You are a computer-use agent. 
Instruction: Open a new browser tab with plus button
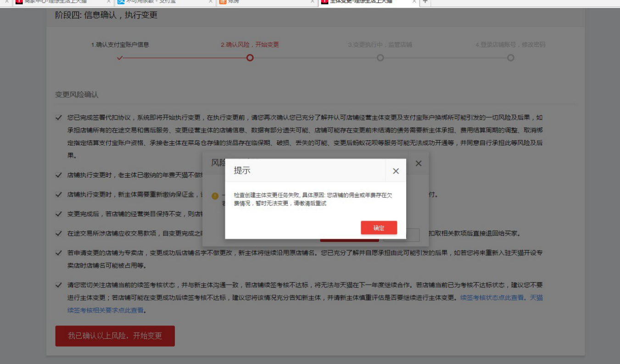[425, 2]
